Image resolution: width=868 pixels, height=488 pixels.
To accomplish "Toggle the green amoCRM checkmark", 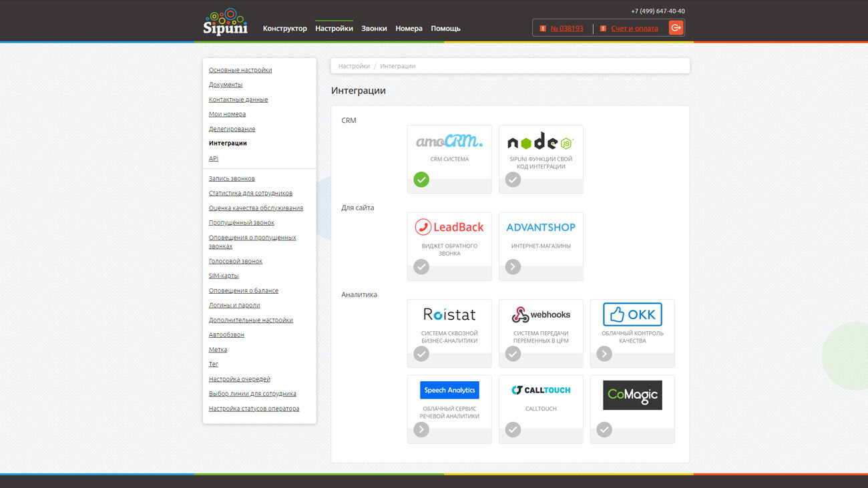I will 421,180.
